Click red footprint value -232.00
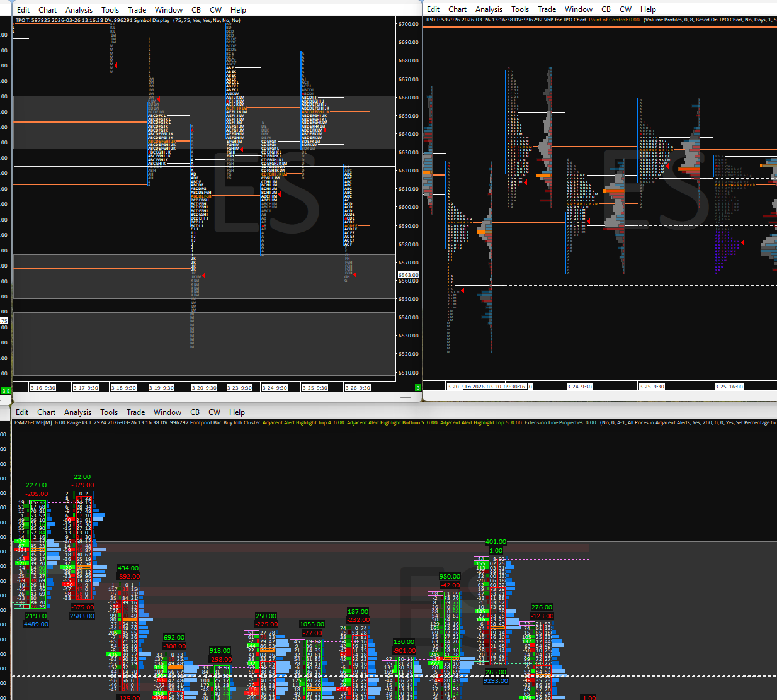The image size is (777, 700). 358,620
